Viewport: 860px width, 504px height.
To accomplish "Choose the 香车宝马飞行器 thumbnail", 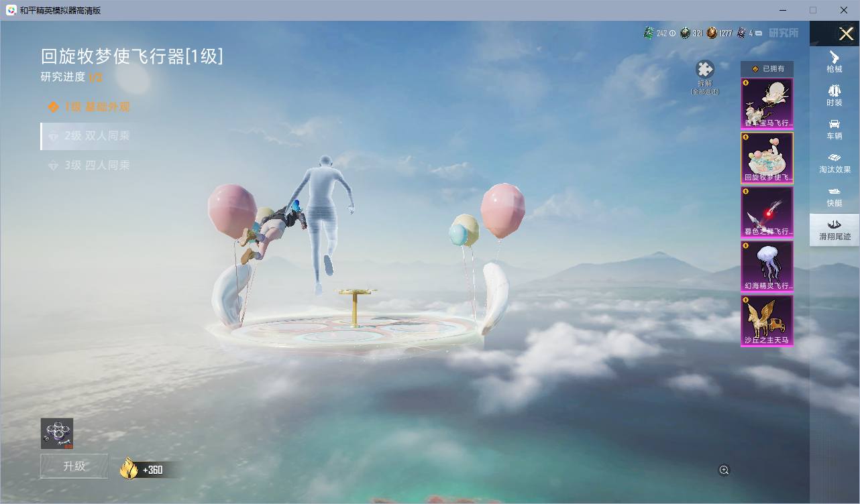I will point(767,103).
